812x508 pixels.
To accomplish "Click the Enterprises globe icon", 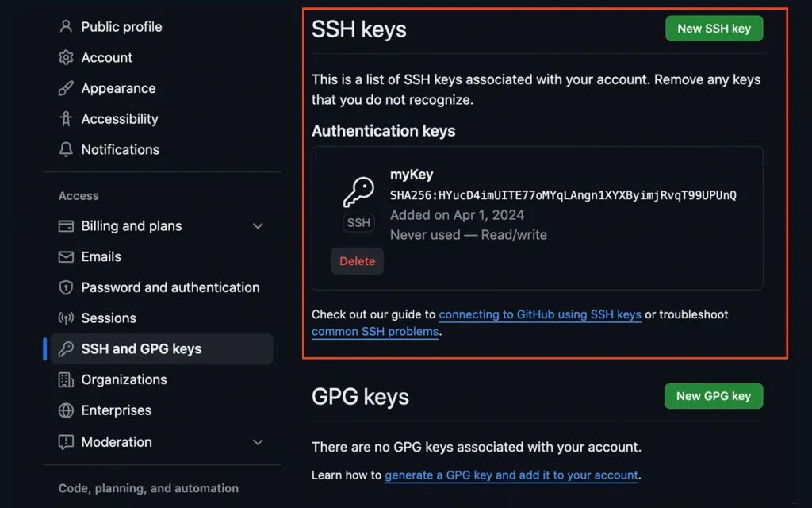I will (x=66, y=410).
